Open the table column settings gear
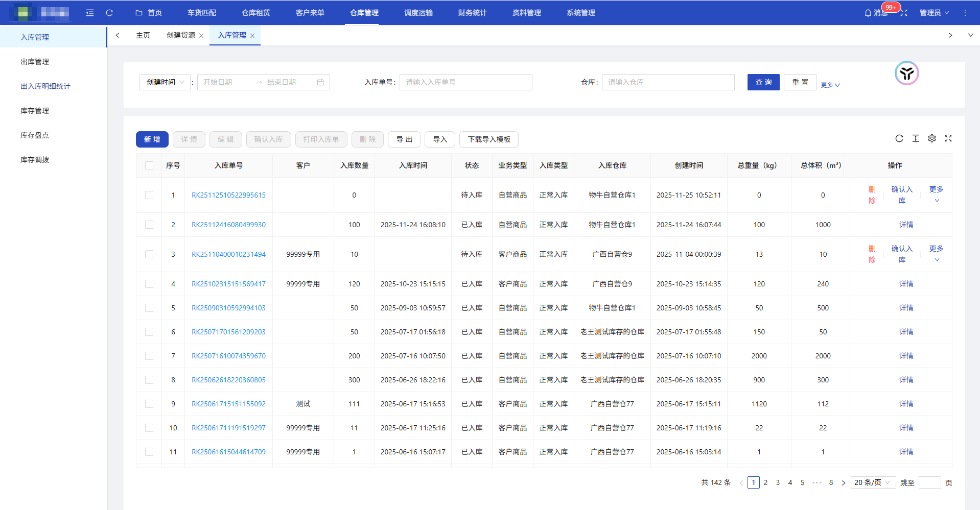The width and height of the screenshot is (980, 510). point(932,138)
